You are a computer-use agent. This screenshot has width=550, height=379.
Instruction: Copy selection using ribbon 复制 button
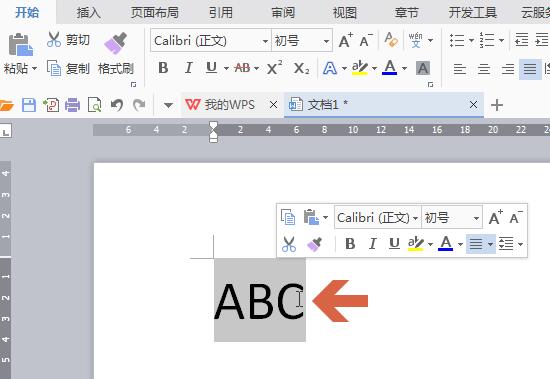click(68, 68)
